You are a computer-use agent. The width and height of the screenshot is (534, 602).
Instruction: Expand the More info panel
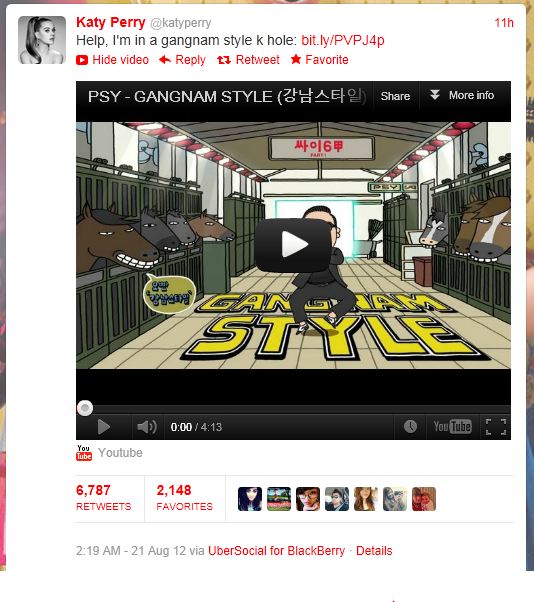click(x=462, y=95)
